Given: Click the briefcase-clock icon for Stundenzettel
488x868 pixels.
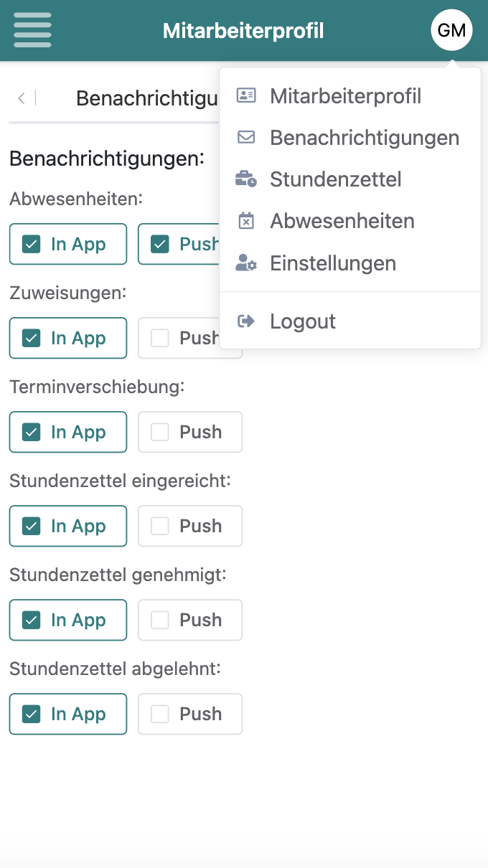Looking at the screenshot, I should point(247,178).
